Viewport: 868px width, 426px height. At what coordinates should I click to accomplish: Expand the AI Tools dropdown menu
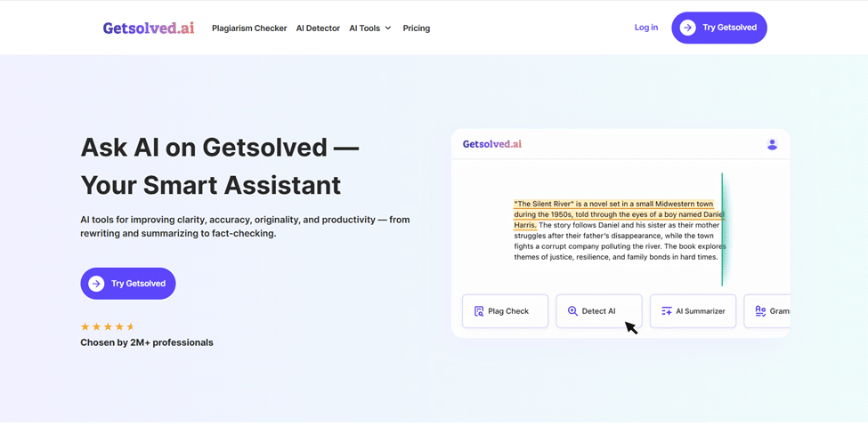coord(369,28)
